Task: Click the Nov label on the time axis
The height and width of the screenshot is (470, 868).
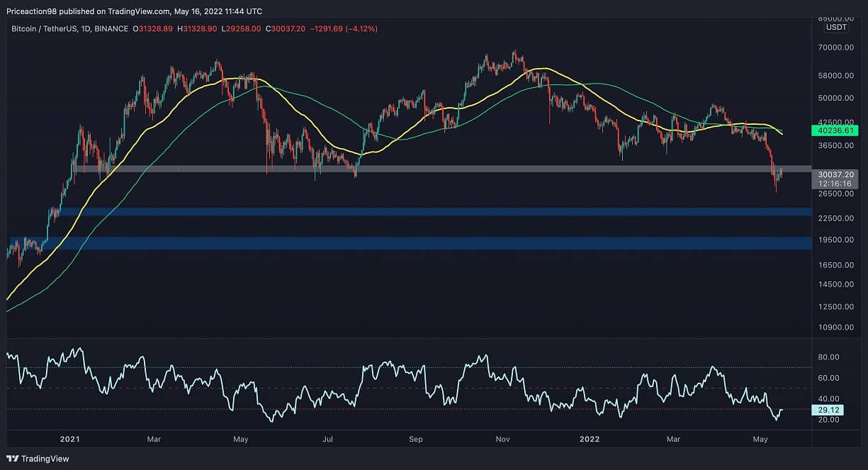Action: 502,440
